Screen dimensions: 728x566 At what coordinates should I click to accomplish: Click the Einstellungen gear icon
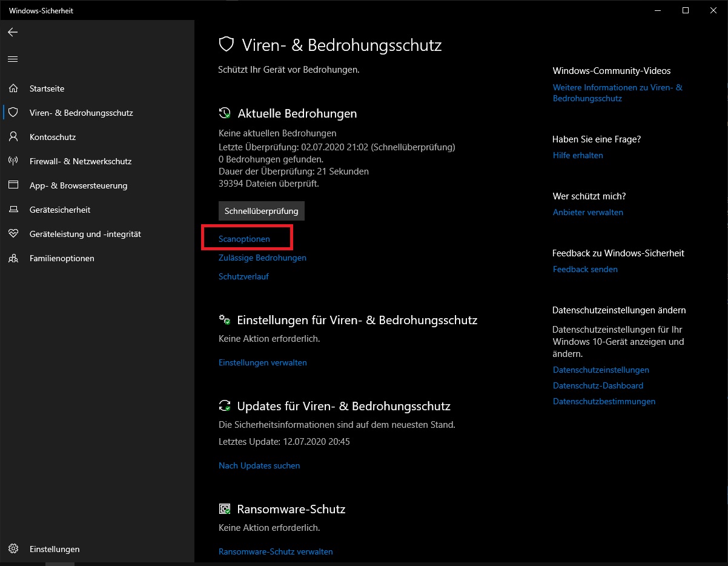tap(13, 549)
